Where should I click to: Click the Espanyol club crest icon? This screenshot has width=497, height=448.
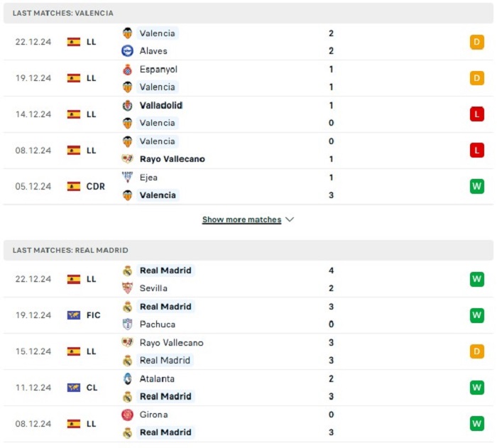click(127, 70)
